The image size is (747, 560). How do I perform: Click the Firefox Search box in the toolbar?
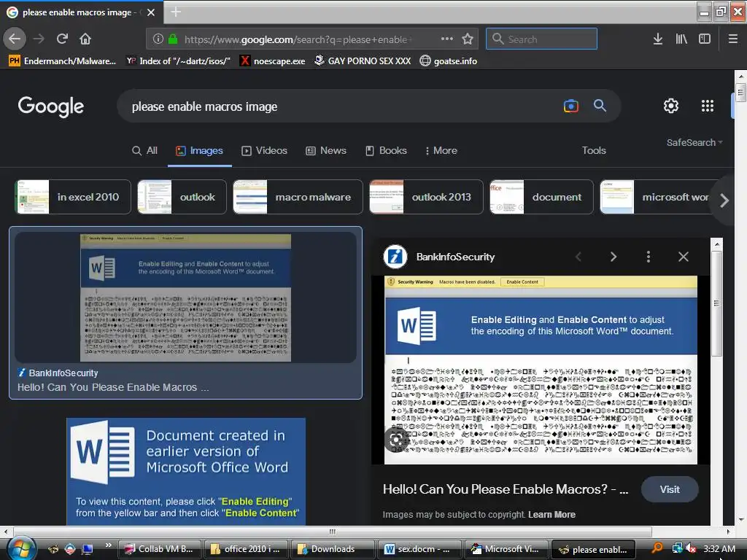click(541, 39)
